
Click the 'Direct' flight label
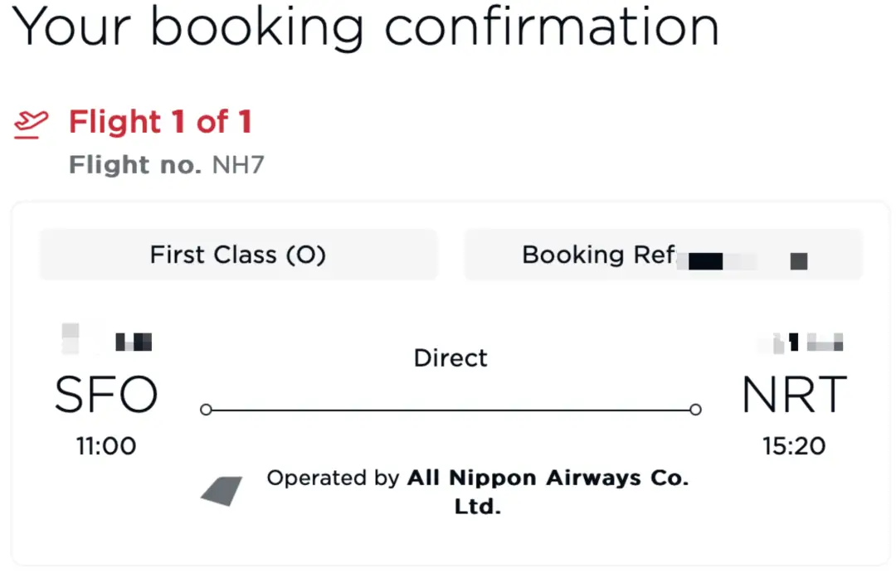pyautogui.click(x=450, y=358)
